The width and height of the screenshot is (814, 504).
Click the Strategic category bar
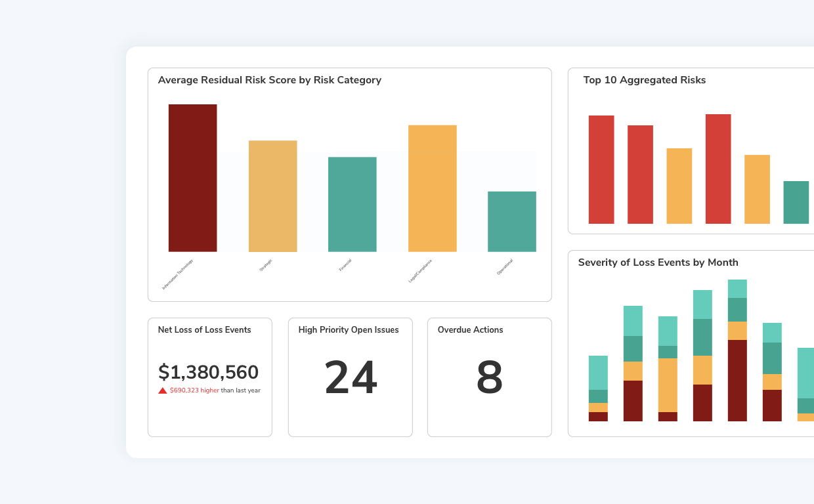pos(273,195)
